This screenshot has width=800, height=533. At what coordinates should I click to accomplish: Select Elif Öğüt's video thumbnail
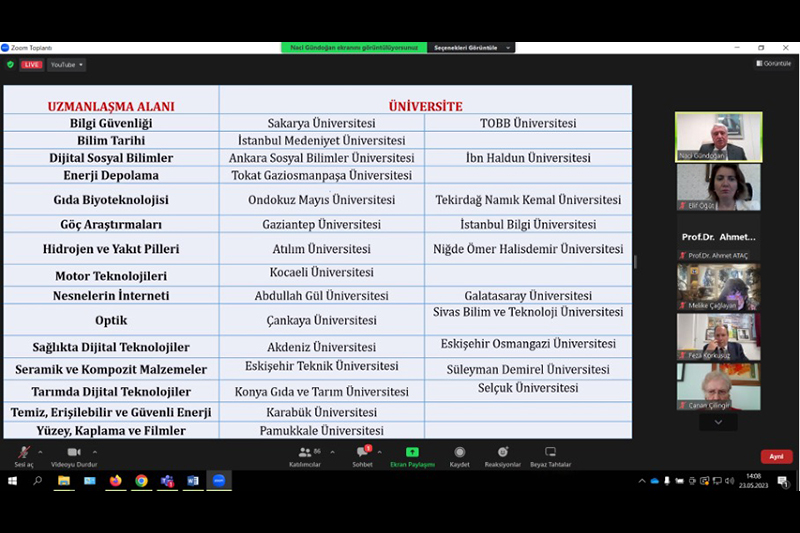point(718,187)
